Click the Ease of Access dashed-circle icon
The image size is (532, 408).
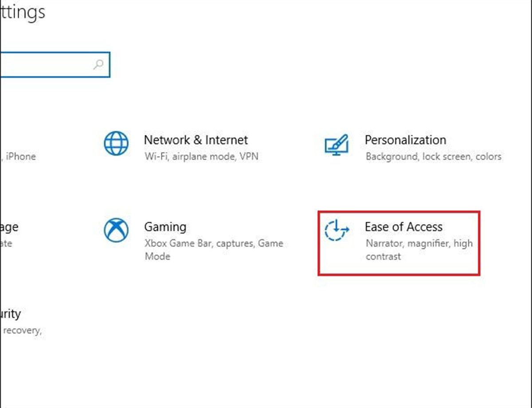coord(336,231)
